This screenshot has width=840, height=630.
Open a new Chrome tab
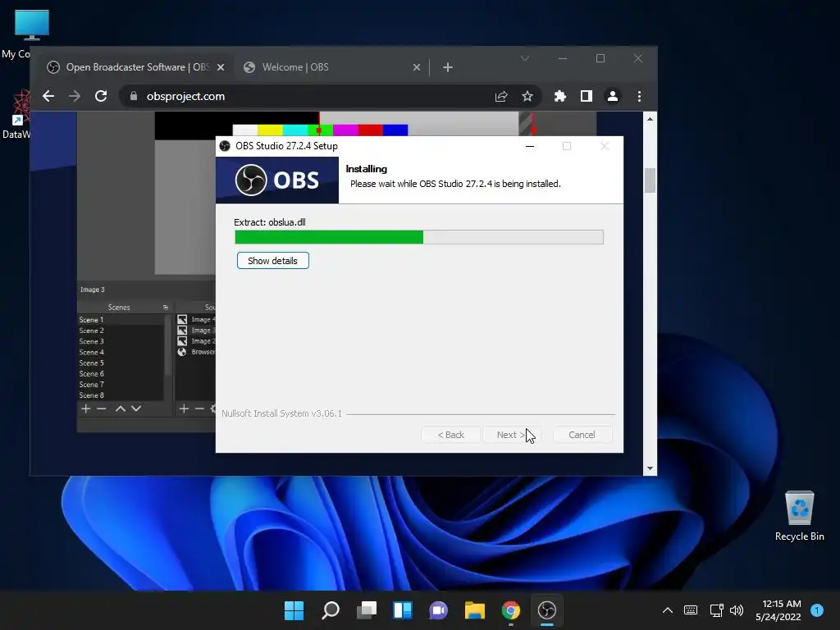[448, 67]
